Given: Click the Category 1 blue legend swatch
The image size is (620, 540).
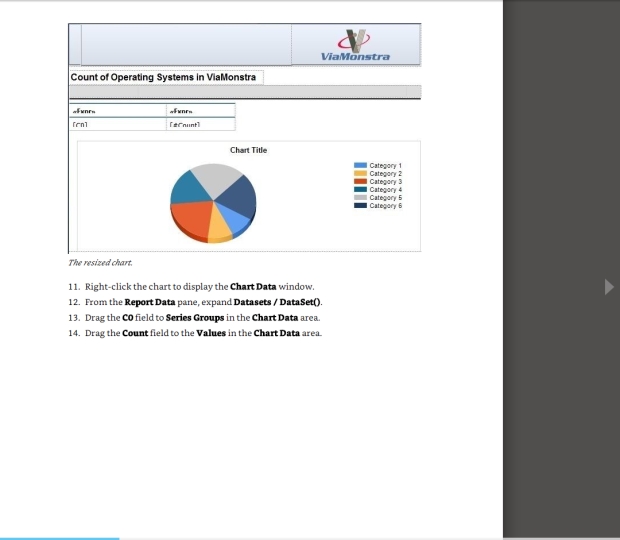Looking at the screenshot, I should [x=360, y=165].
